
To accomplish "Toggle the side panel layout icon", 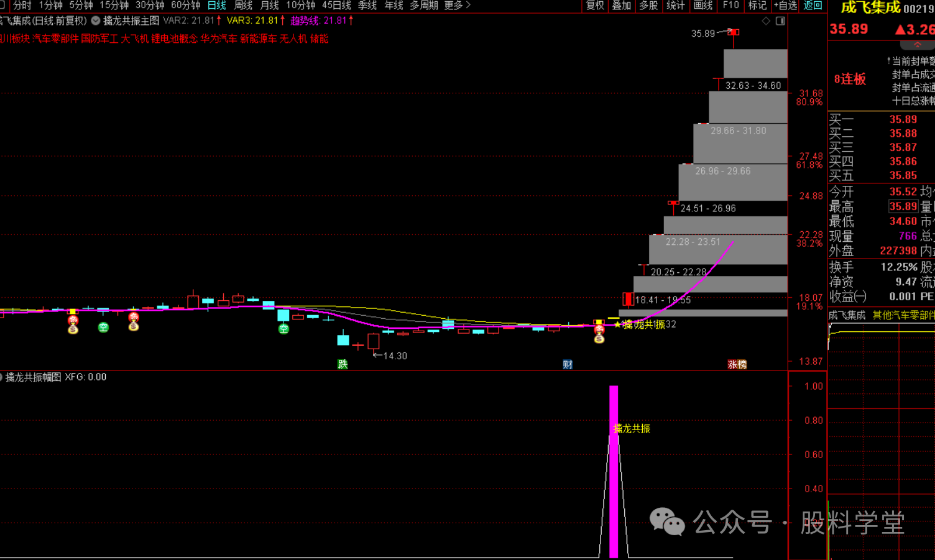I will click(780, 21).
